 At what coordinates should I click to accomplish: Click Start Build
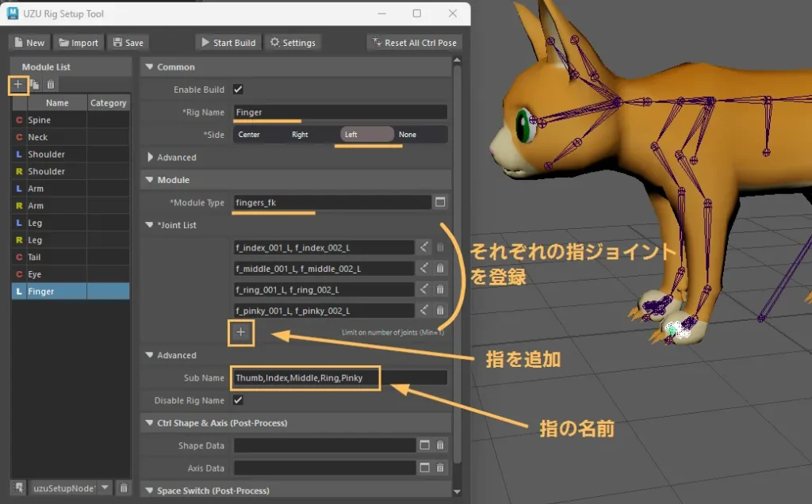coord(228,43)
